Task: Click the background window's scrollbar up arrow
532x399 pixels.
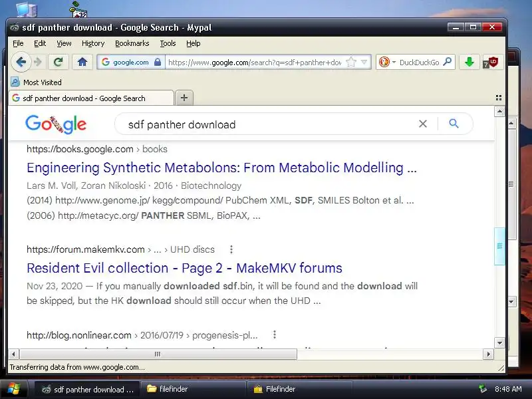Action: [x=512, y=123]
